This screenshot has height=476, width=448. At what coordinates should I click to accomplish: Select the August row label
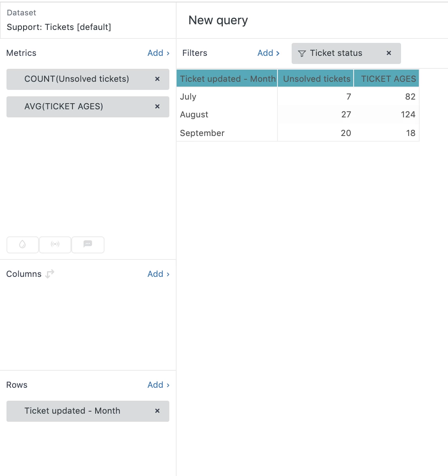pos(194,115)
